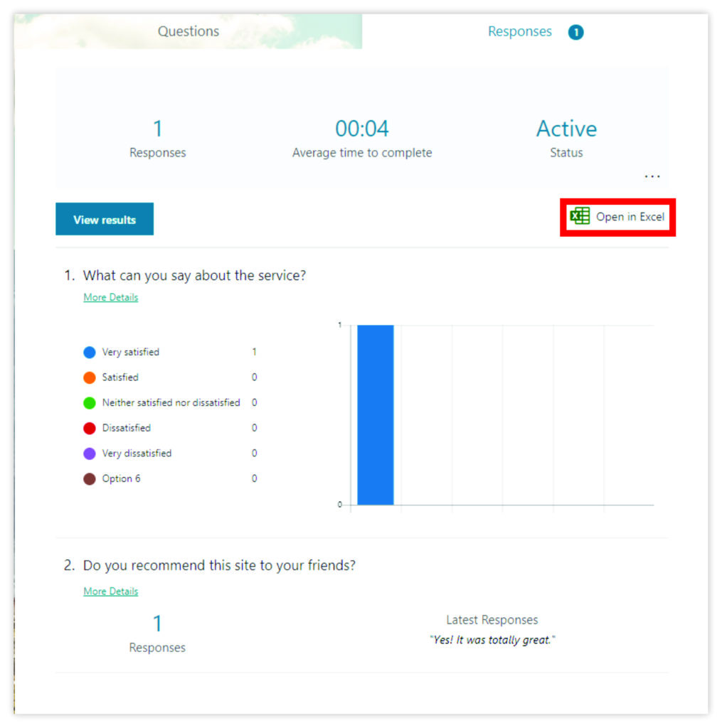Click the Responses count badge
Image resolution: width=722 pixels, height=728 pixels.
pyautogui.click(x=576, y=31)
